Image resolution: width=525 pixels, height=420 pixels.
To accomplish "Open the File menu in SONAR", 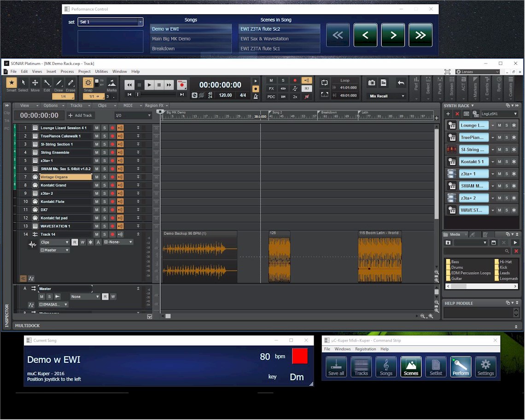I will [x=13, y=71].
